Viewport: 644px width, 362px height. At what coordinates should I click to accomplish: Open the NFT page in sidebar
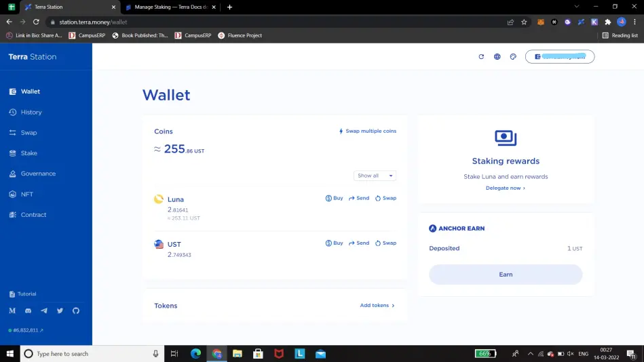(x=21, y=194)
